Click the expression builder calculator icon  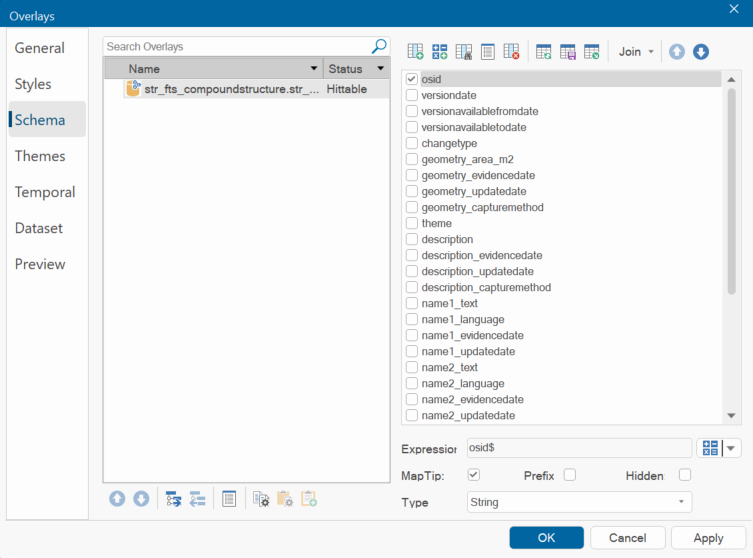click(x=710, y=448)
